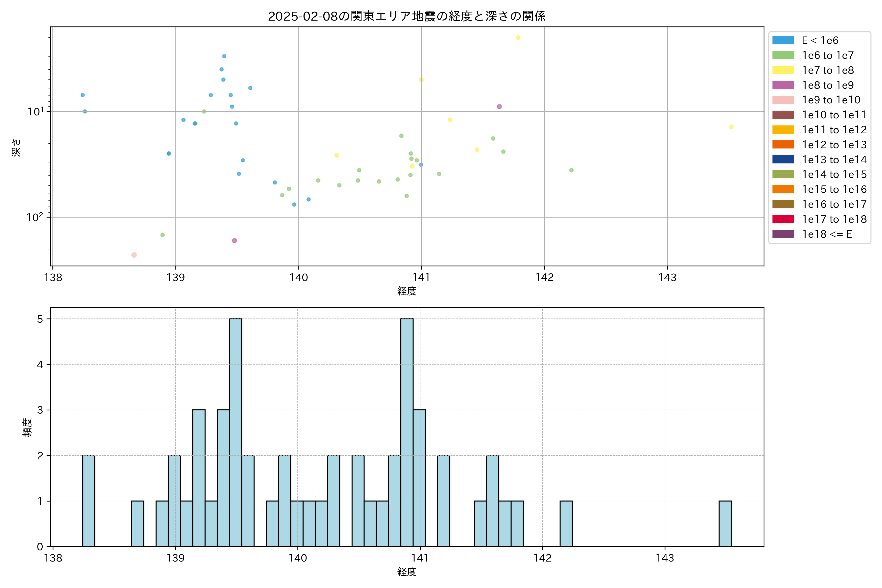This screenshot has height=588, width=882.
Task: Click the chart title at the top
Action: (x=406, y=16)
